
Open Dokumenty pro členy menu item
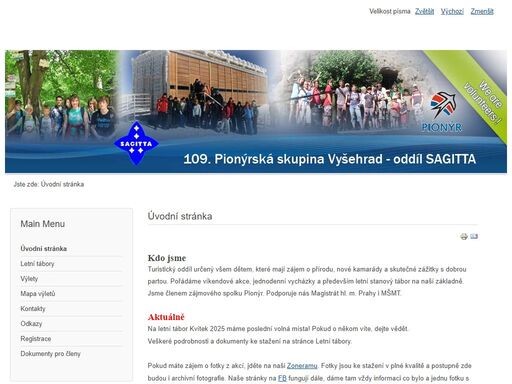pyautogui.click(x=50, y=354)
